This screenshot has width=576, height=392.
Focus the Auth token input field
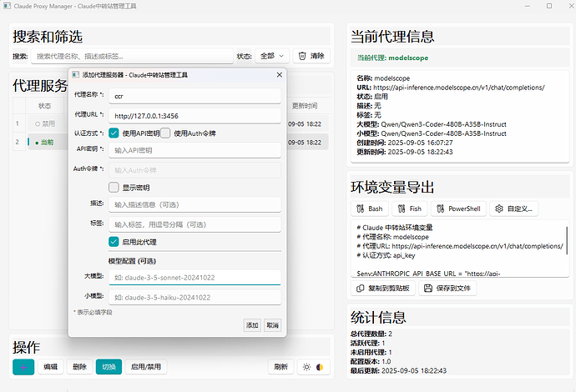point(195,170)
